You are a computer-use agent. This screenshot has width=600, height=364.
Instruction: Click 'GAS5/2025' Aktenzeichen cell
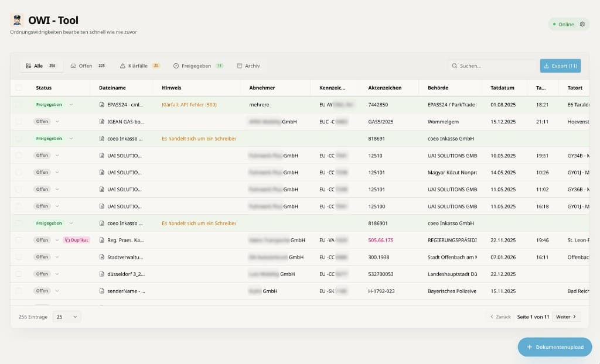click(380, 122)
